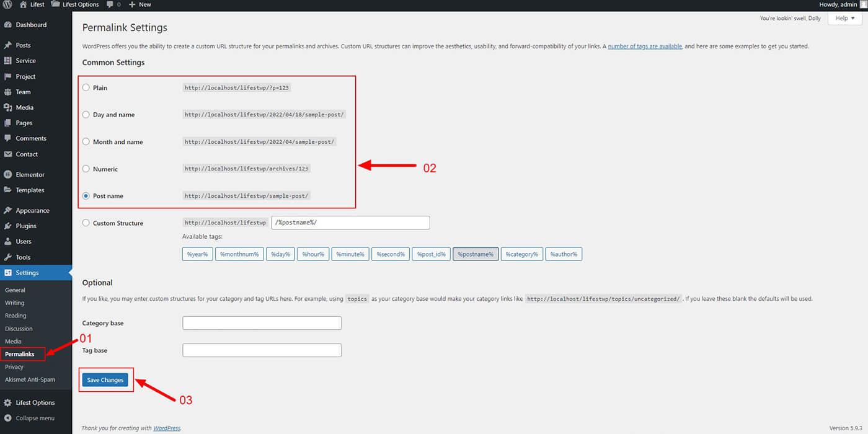Viewport: 868px width, 434px height.
Task: Insert the %year% tag button
Action: coord(197,254)
